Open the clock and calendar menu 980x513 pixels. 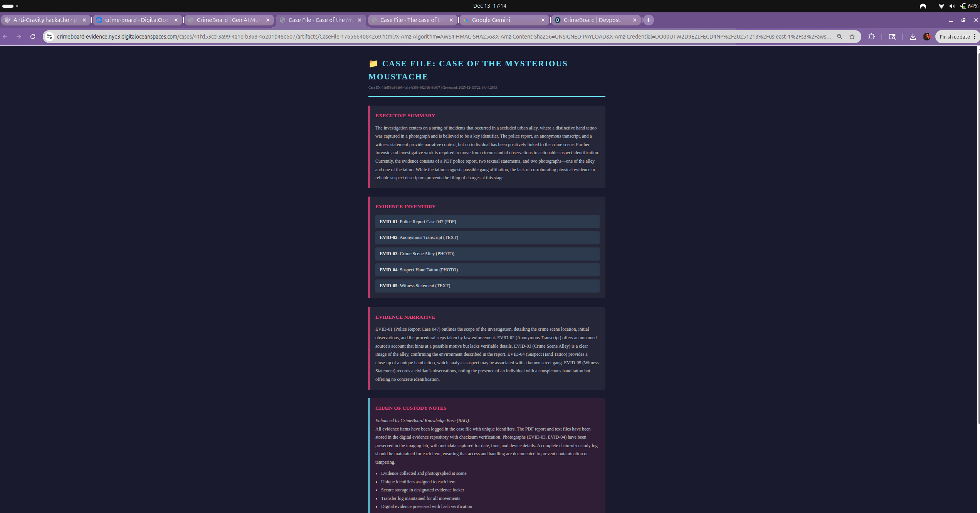[x=489, y=6]
